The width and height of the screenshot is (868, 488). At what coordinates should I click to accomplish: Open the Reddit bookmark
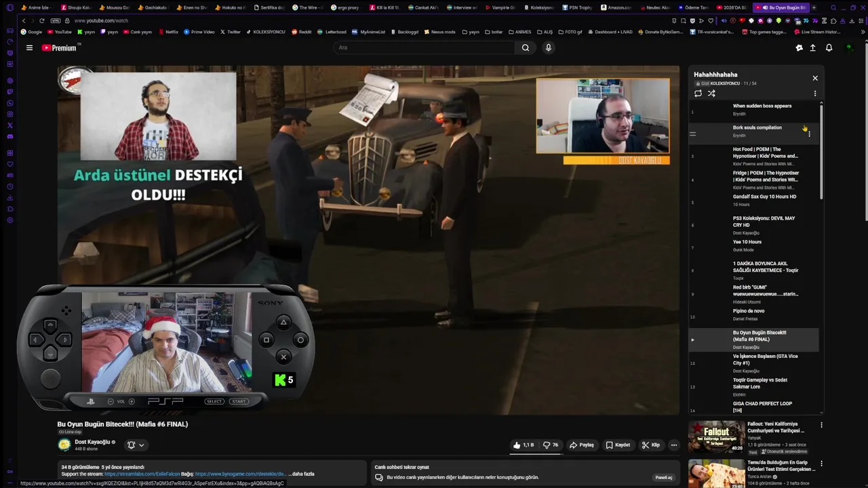click(301, 32)
